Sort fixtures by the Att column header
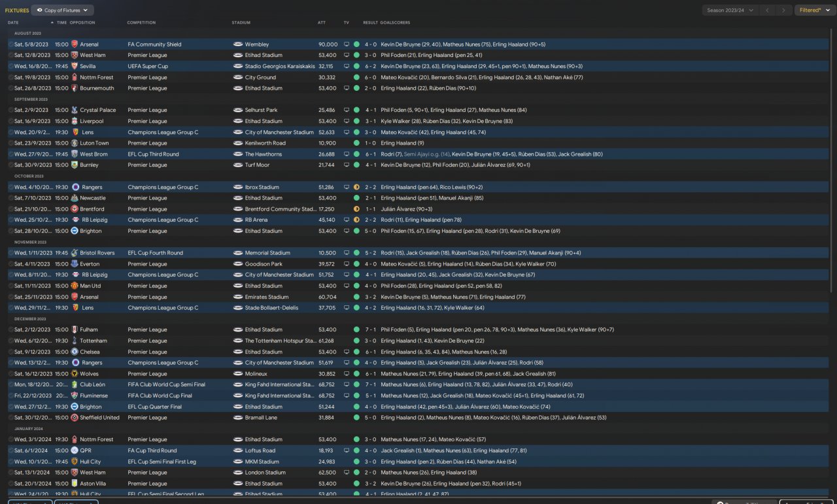This screenshot has height=504, width=837. pos(322,23)
